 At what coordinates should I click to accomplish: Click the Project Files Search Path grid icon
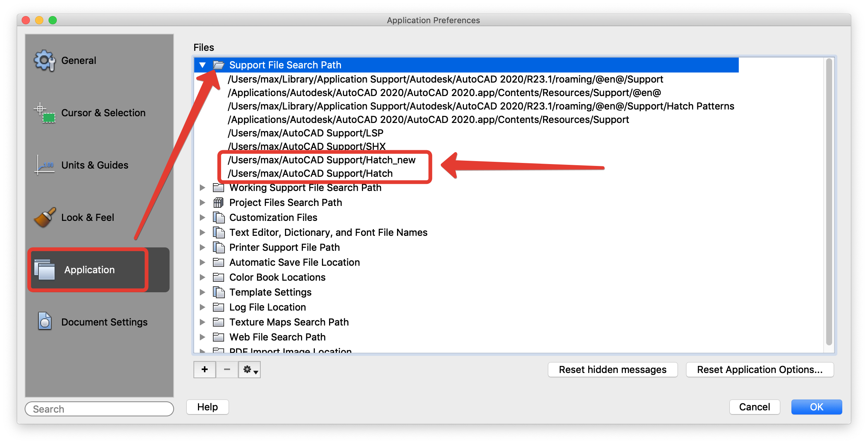tap(218, 202)
